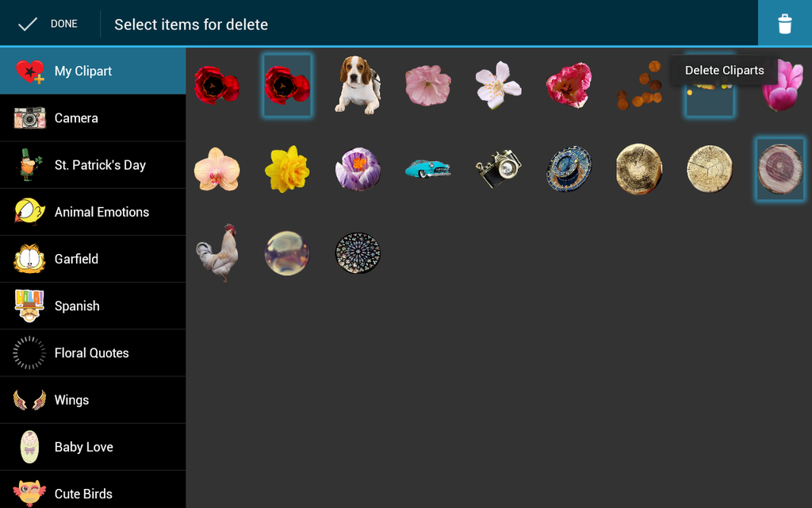Open the Cute Birds owl pack
This screenshot has height=508, width=812.
click(x=93, y=491)
